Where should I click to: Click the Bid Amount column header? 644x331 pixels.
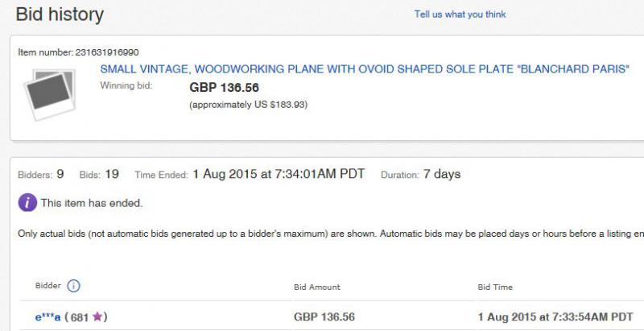317,287
